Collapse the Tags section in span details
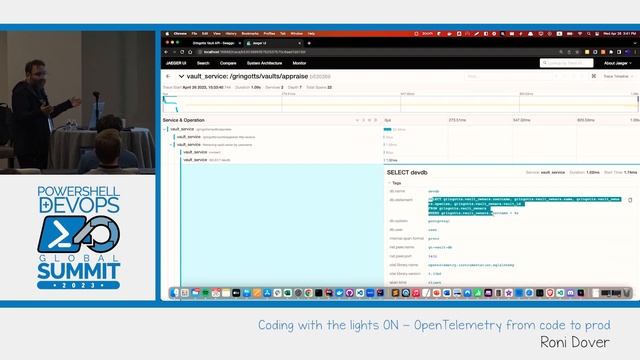640x360 pixels. click(395, 183)
